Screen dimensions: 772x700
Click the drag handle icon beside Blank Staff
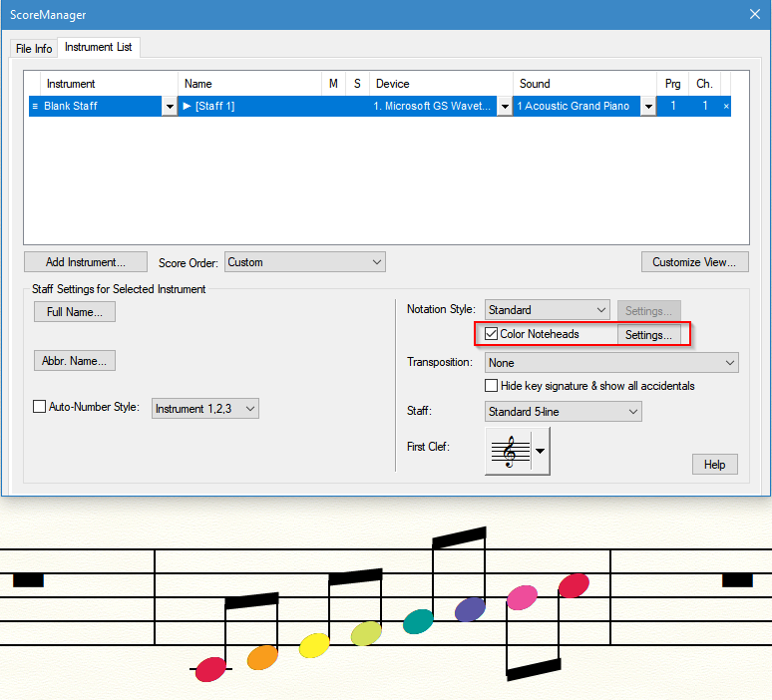pos(35,106)
